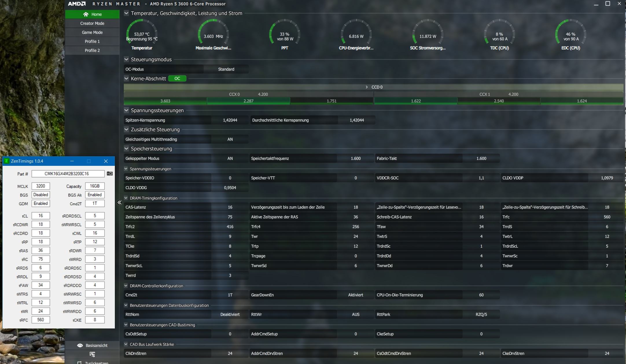Screen dimensions: 626x364
Task: Click Gekoppelter Modus AN value
Action: [230, 158]
